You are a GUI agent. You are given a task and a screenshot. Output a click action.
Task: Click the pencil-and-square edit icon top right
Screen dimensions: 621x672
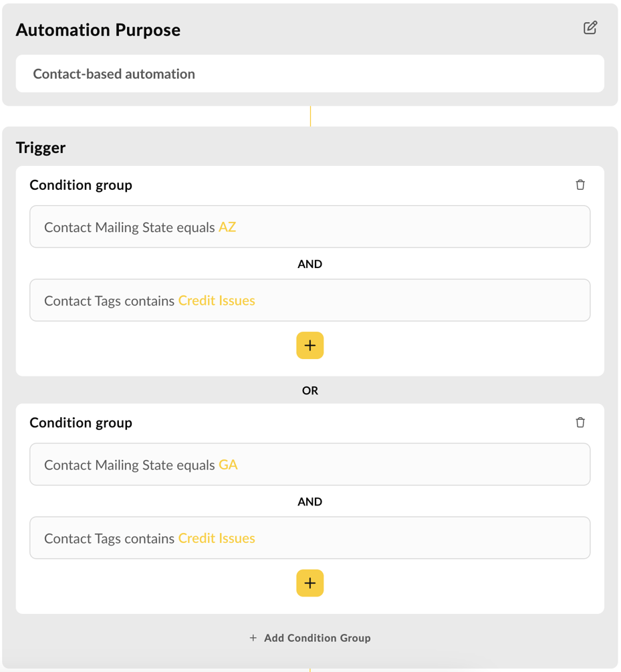click(591, 28)
